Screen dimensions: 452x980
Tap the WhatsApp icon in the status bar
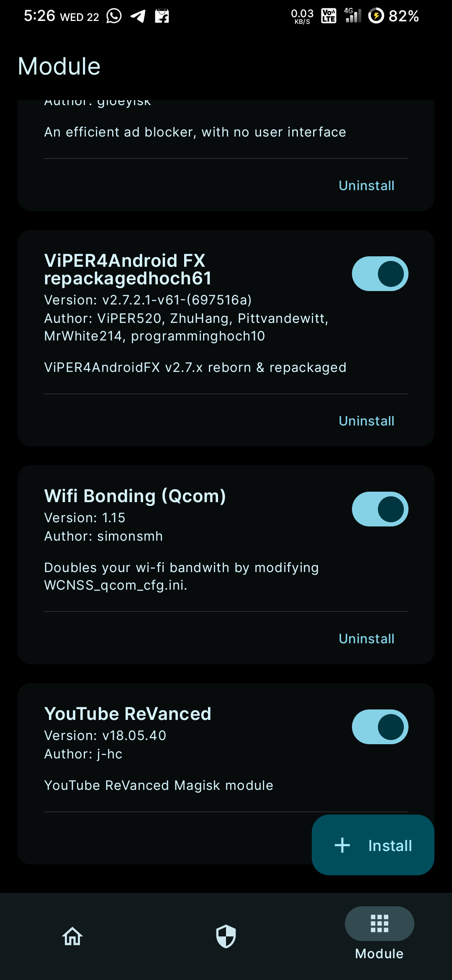(113, 16)
